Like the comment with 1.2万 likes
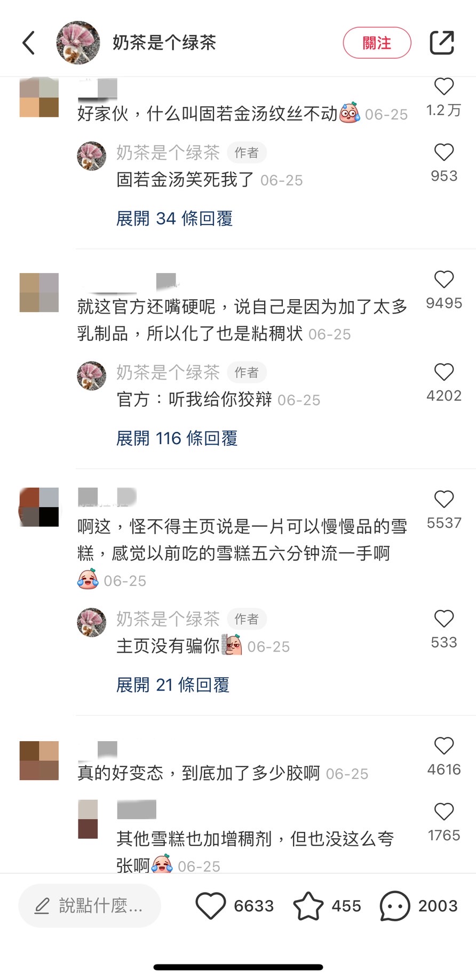Image resolution: width=476 pixels, height=980 pixels. (x=444, y=87)
